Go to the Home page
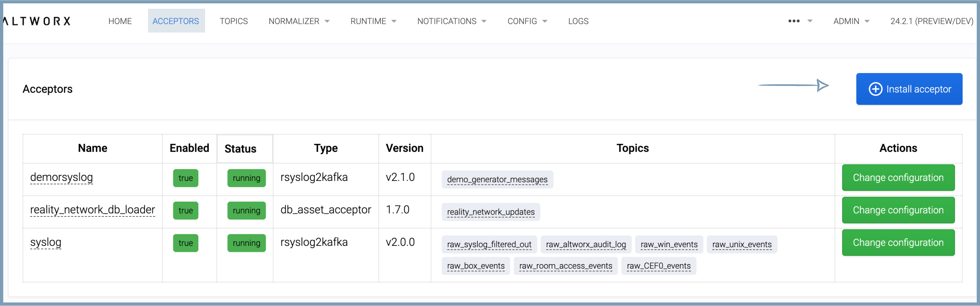Viewport: 980px width, 306px height. coord(120,21)
